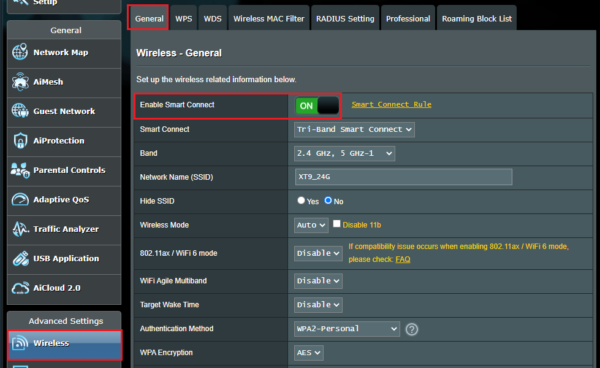
Task: Click the Parental Controls people icon
Action: point(20,170)
